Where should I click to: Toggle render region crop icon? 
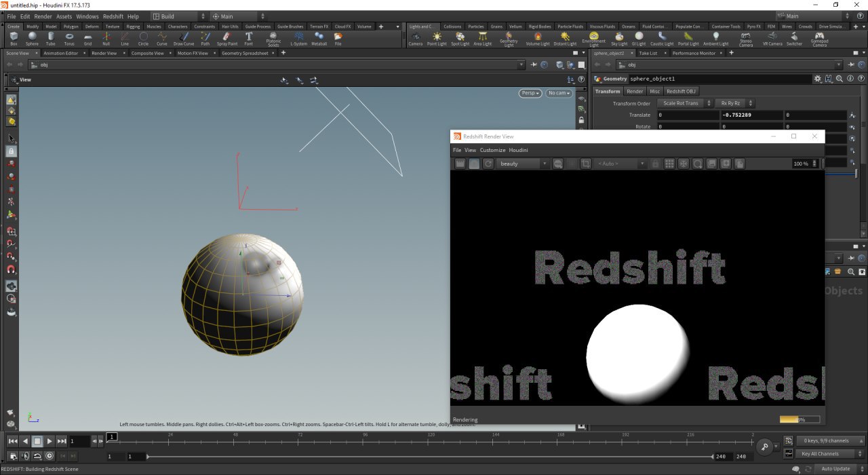[585, 164]
